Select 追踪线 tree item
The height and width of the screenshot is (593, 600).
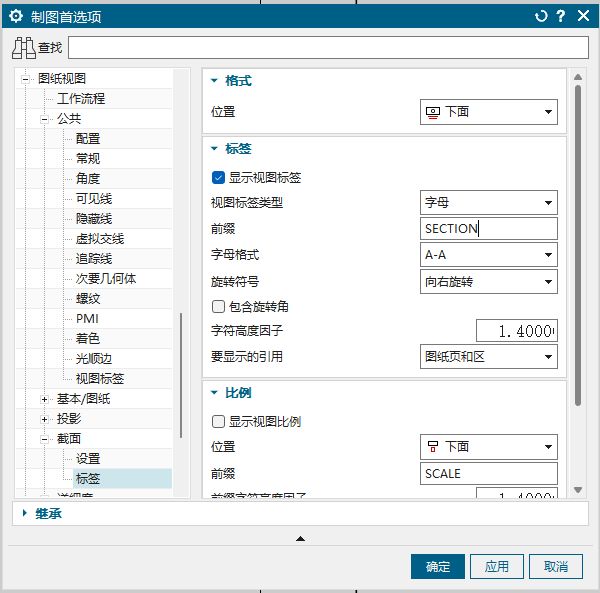pyautogui.click(x=94, y=259)
